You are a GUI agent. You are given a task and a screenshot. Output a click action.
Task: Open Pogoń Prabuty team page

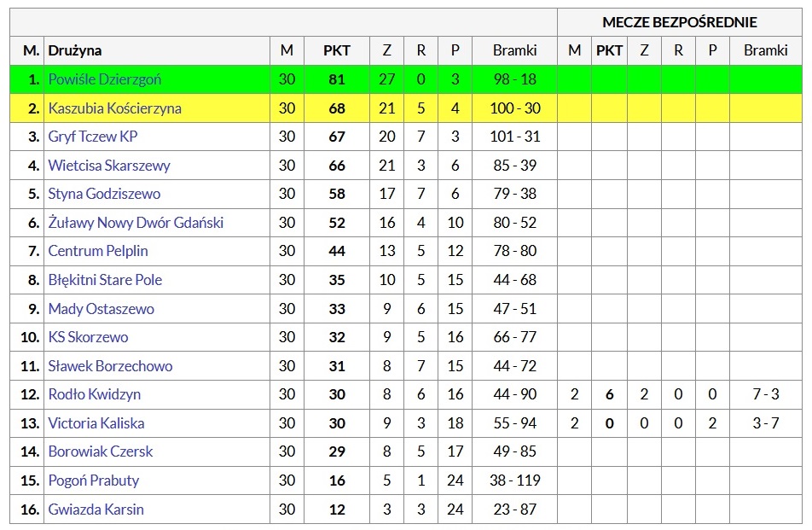pyautogui.click(x=94, y=480)
